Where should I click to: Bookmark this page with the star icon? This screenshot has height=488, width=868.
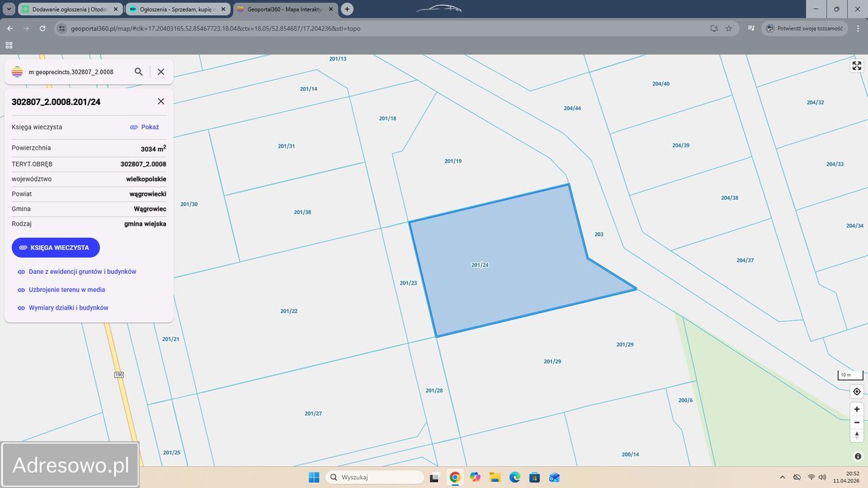(x=729, y=28)
